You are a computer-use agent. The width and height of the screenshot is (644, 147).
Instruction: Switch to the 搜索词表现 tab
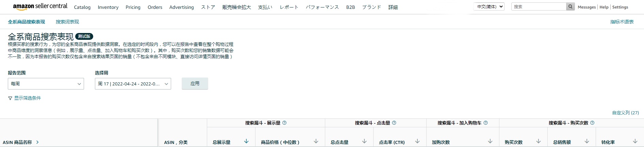tap(67, 22)
